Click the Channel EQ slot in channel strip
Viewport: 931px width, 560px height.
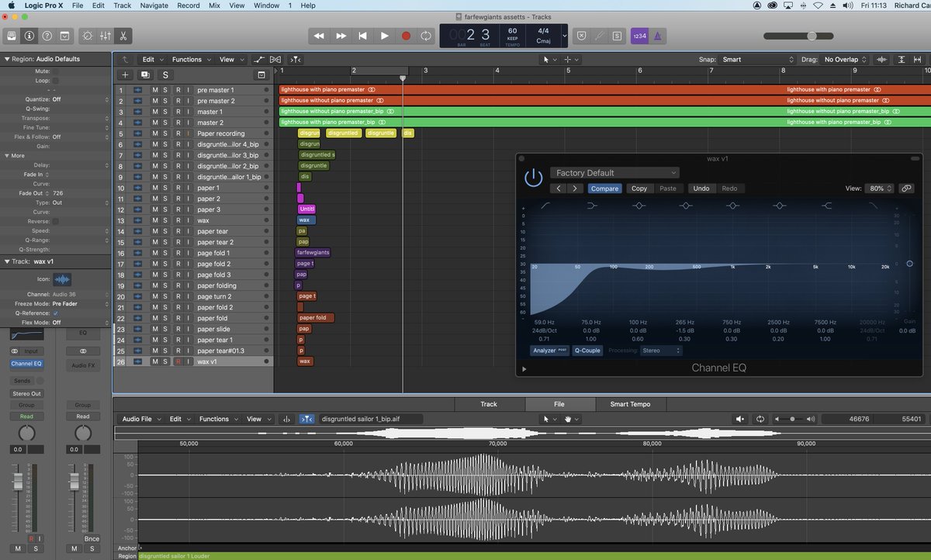26,364
